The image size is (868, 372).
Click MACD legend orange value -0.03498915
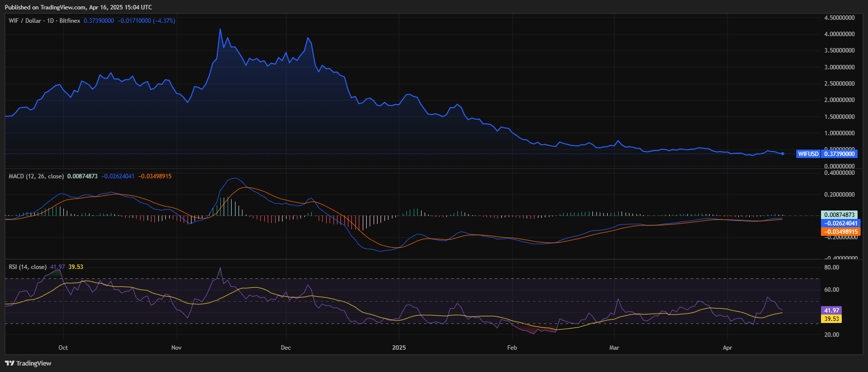(155, 176)
